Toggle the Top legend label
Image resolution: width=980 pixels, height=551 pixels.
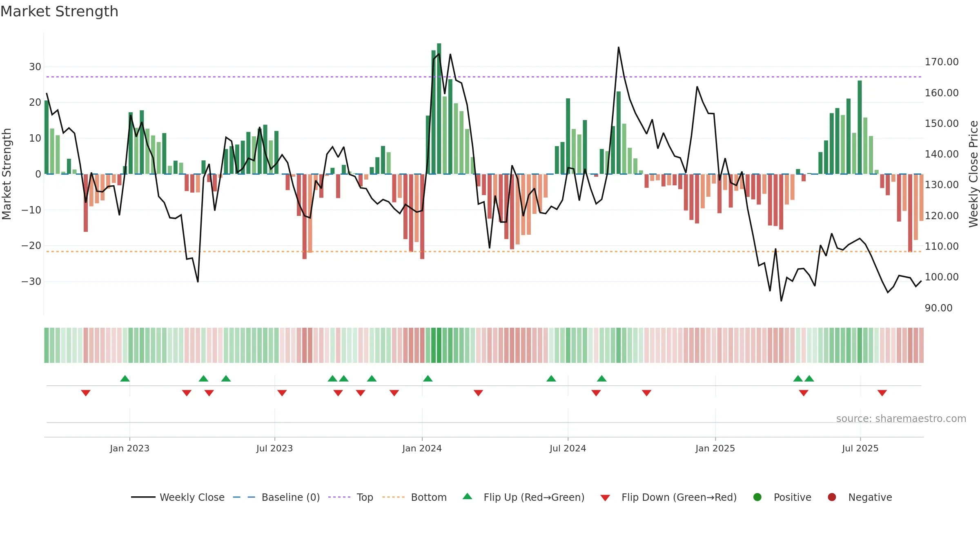tap(365, 498)
